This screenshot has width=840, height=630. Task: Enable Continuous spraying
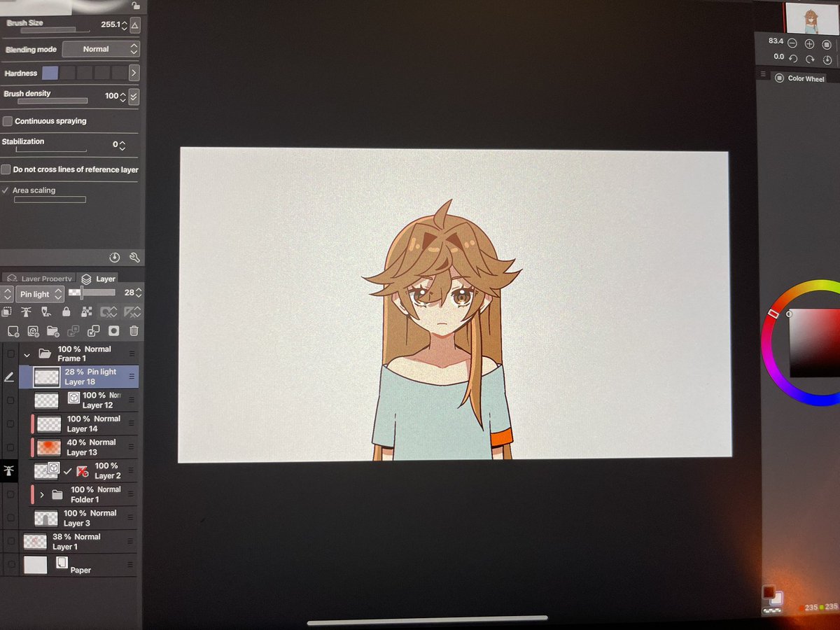click(8, 120)
